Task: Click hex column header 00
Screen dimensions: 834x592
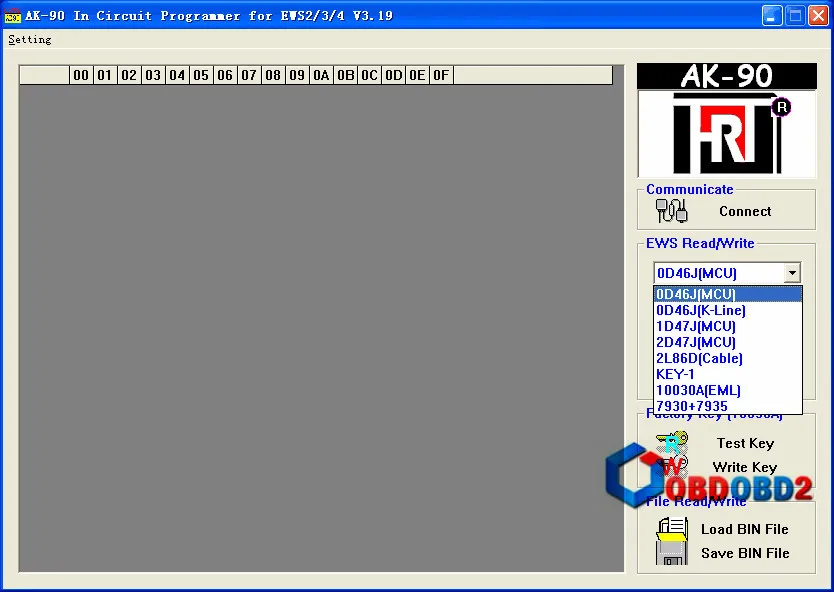Action: [x=81, y=75]
